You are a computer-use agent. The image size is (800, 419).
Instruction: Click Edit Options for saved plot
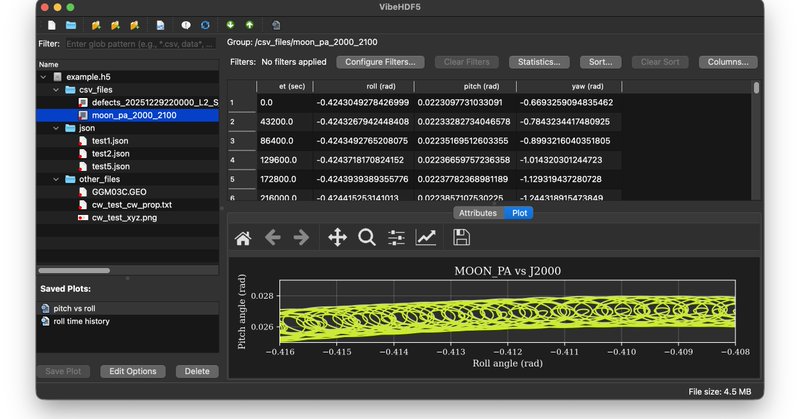click(133, 371)
